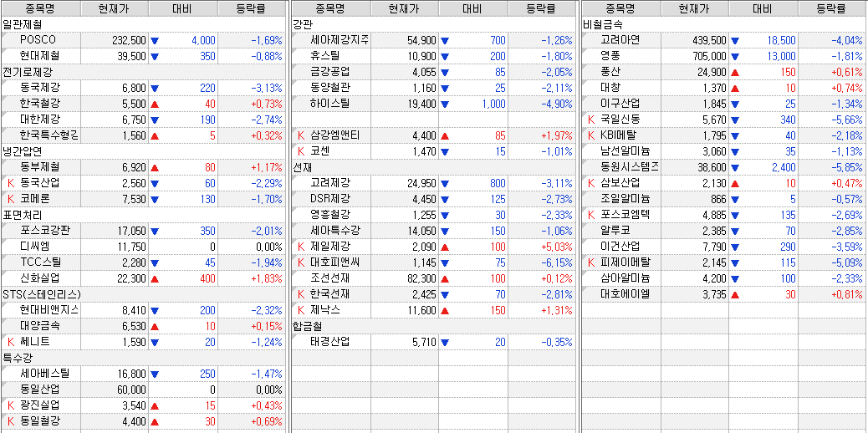Select 고려제강 stock name
The width and height of the screenshot is (868, 433).
coord(330,183)
